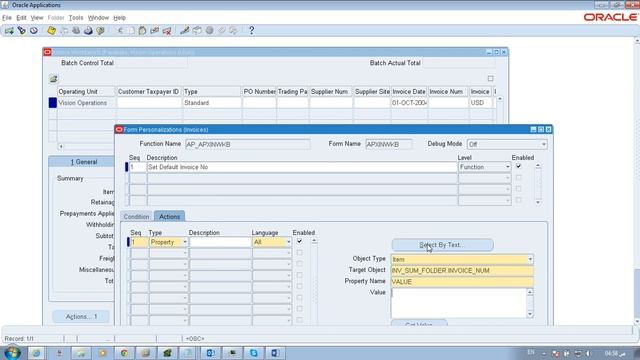Click the Select By Text button

coord(442,245)
